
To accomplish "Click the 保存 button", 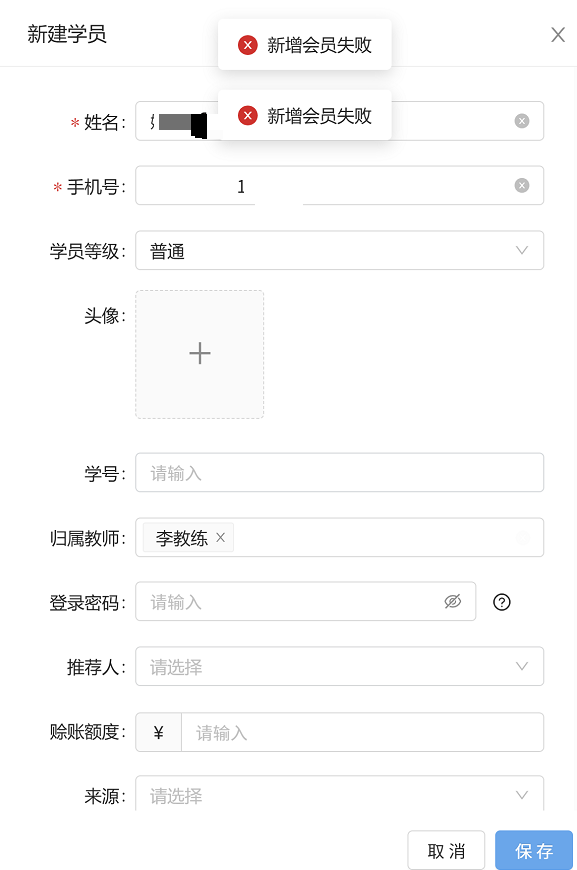I will (534, 851).
